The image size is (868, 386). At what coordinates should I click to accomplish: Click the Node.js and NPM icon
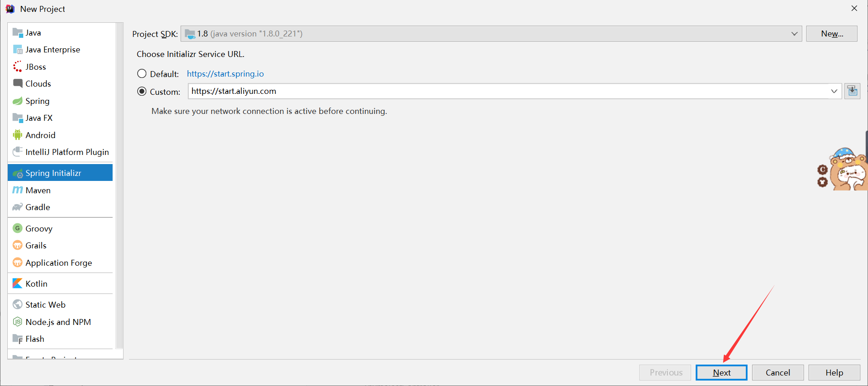18,322
